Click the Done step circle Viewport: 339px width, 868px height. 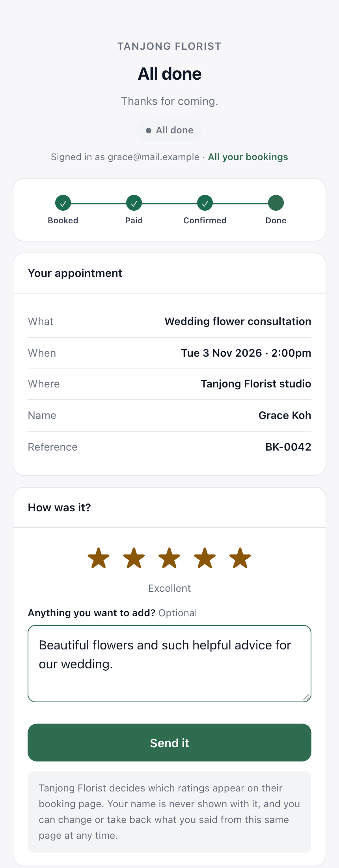(x=276, y=203)
